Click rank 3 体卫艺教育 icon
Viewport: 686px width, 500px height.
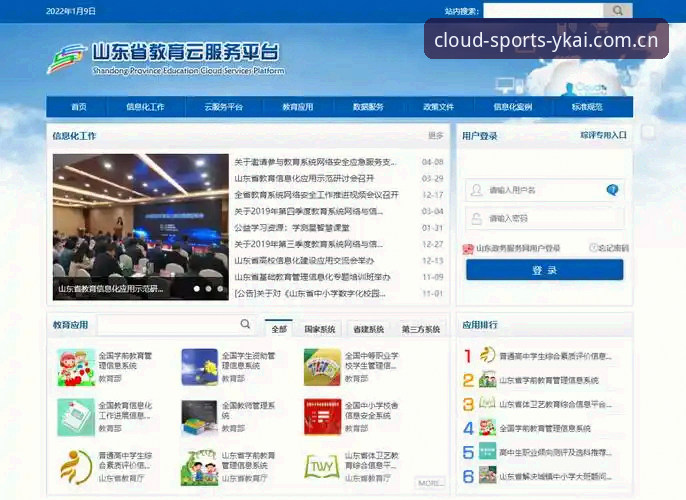487,403
